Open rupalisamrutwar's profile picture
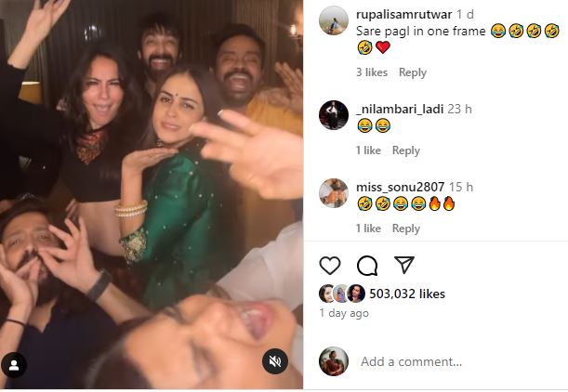 334,21
